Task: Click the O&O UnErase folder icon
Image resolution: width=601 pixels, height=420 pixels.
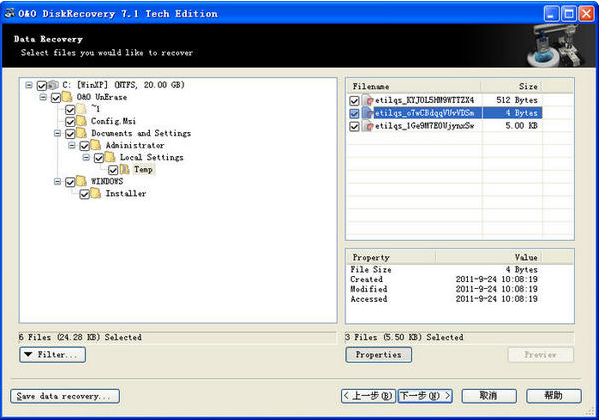Action: tap(67, 97)
